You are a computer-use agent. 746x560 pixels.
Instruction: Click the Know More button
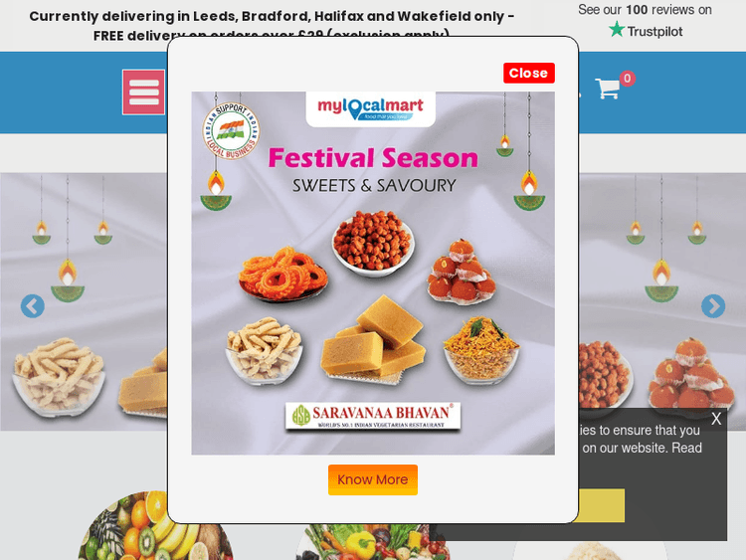[x=373, y=479]
